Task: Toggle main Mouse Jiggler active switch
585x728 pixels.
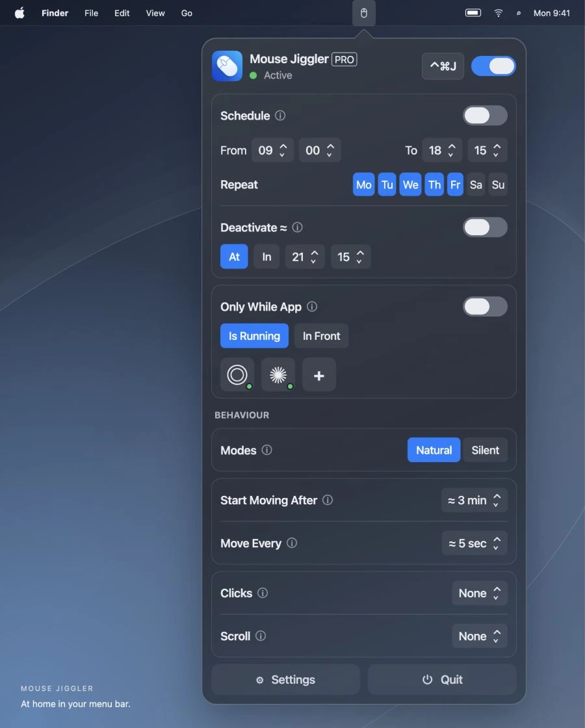Action: (x=493, y=66)
